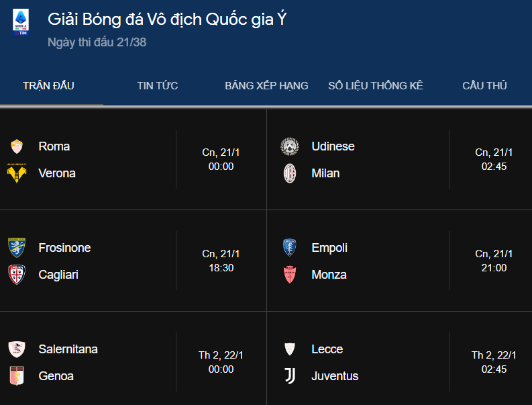The height and width of the screenshot is (405, 532).
Task: Click the Serie A league logo
Action: (x=21, y=22)
